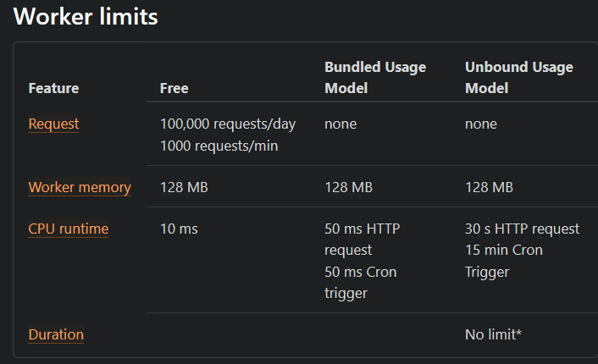Click the Unbound plan 128 MB cell
Image resolution: width=598 pixels, height=364 pixels.
coord(489,187)
